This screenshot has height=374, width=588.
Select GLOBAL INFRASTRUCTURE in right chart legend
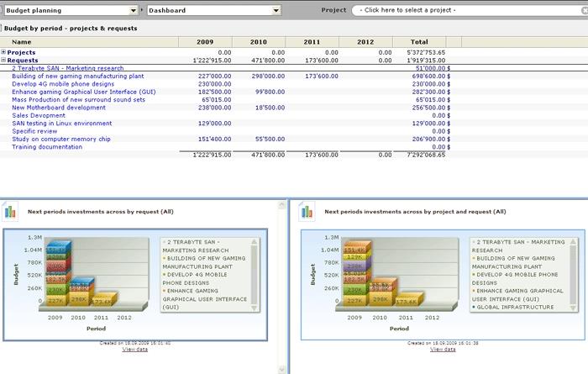coord(513,307)
